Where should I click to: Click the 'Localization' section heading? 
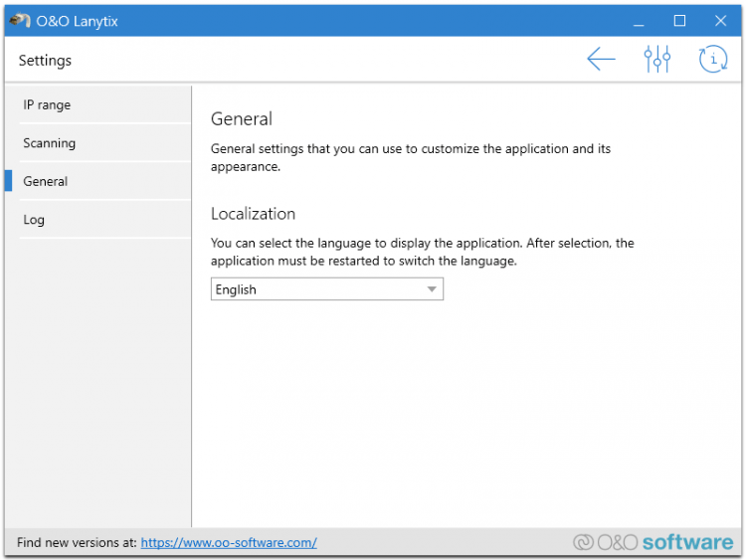coord(253,214)
